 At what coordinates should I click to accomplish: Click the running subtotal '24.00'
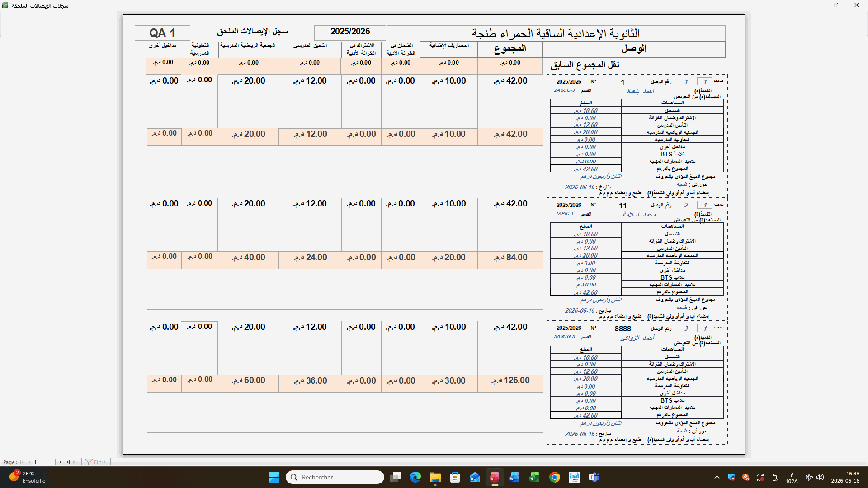(310, 258)
